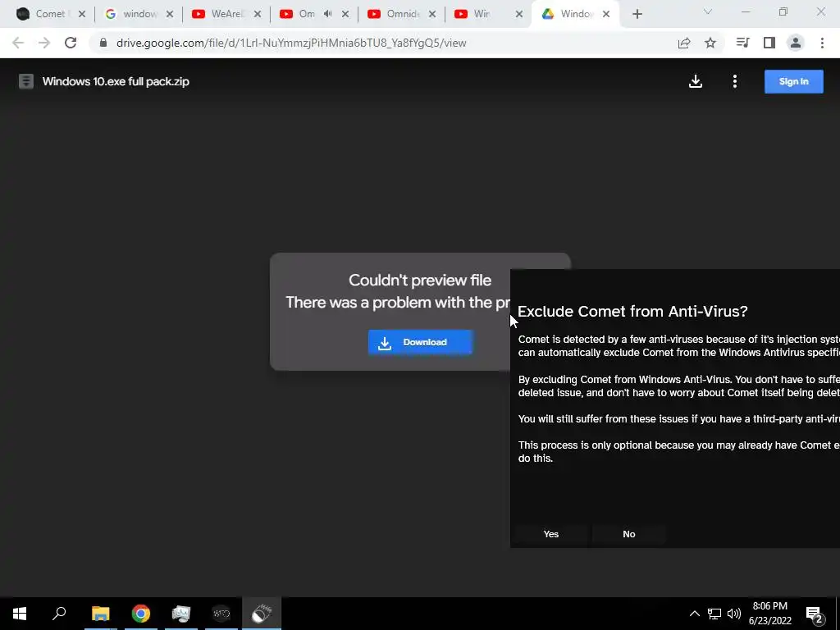Open File Explorer from taskbar
This screenshot has width=840, height=630.
100,614
